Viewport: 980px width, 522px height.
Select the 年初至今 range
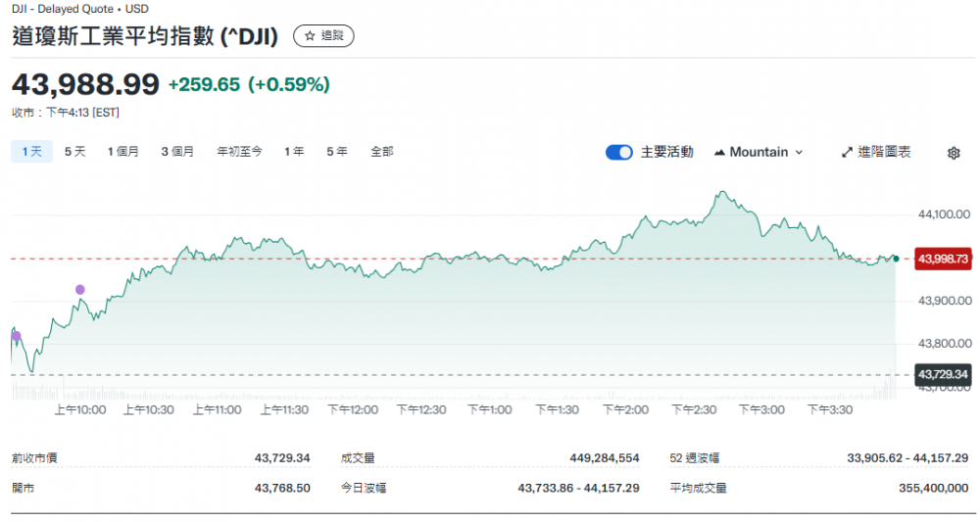(x=239, y=152)
